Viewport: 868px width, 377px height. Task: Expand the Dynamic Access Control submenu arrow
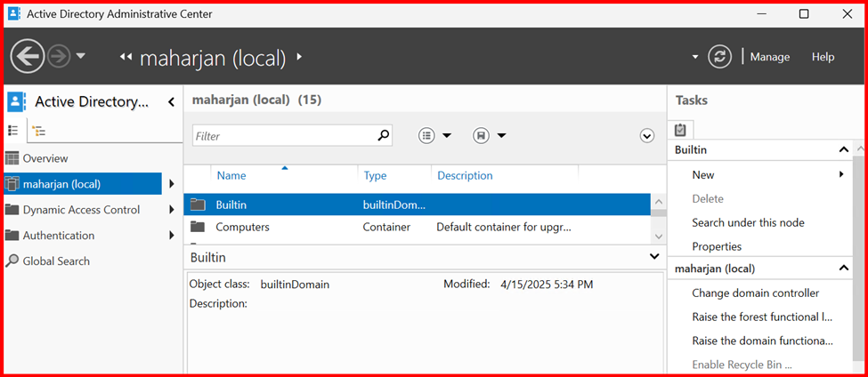172,210
